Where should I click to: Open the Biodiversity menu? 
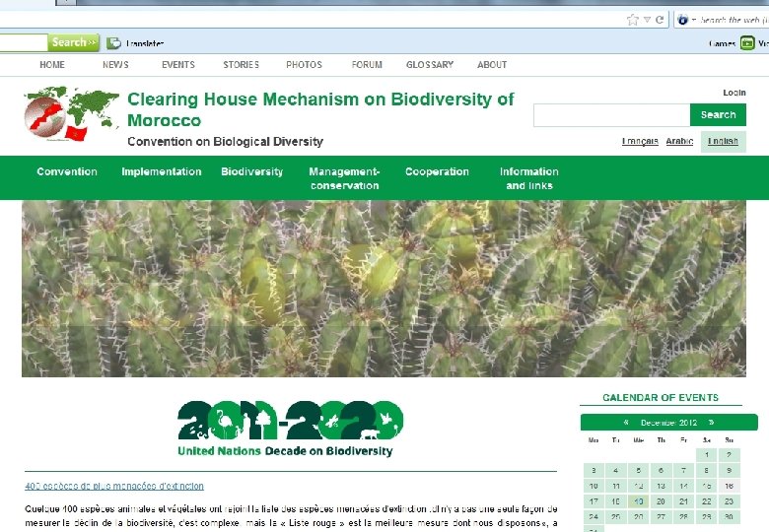pyautogui.click(x=252, y=172)
